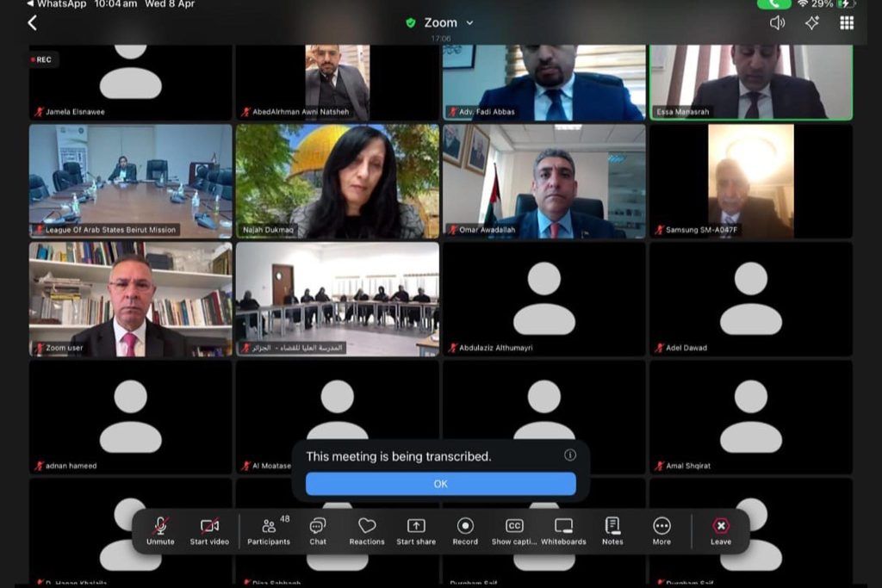The width and height of the screenshot is (882, 588).
Task: Open the Chat panel
Action: point(318,529)
